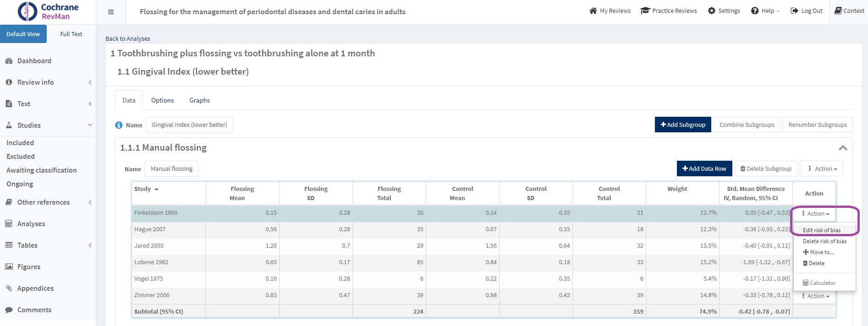
Task: Collapse the Manual flossing subgroup chevron
Action: [x=842, y=148]
